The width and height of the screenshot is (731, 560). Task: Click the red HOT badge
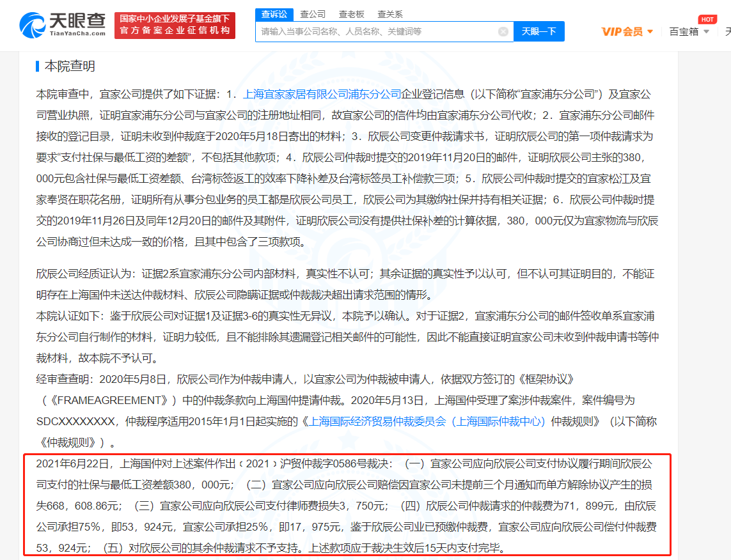point(707,20)
